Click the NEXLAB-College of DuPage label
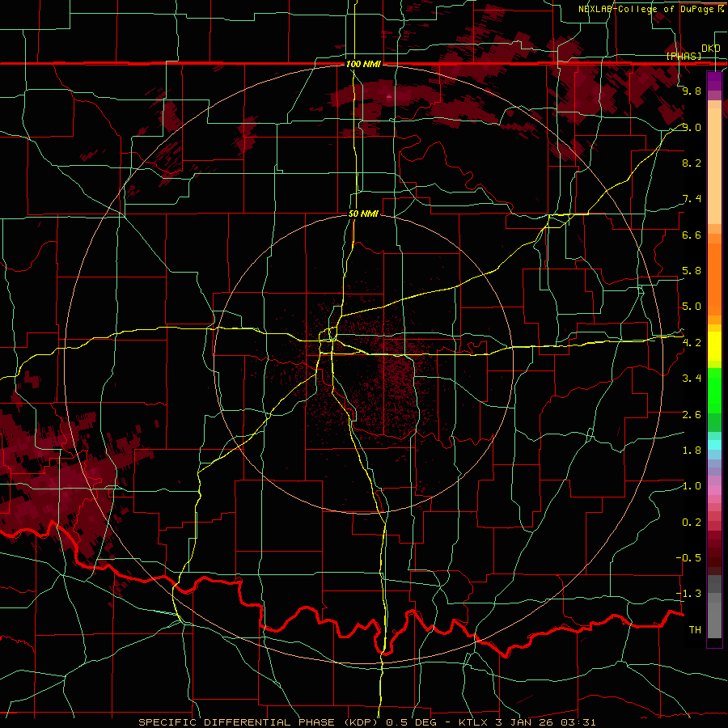Screen dimensions: 728x728 point(645,9)
